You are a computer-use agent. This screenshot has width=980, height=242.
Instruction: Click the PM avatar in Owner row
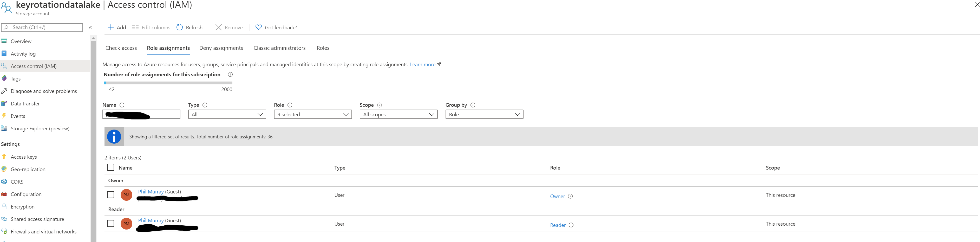pyautogui.click(x=126, y=195)
